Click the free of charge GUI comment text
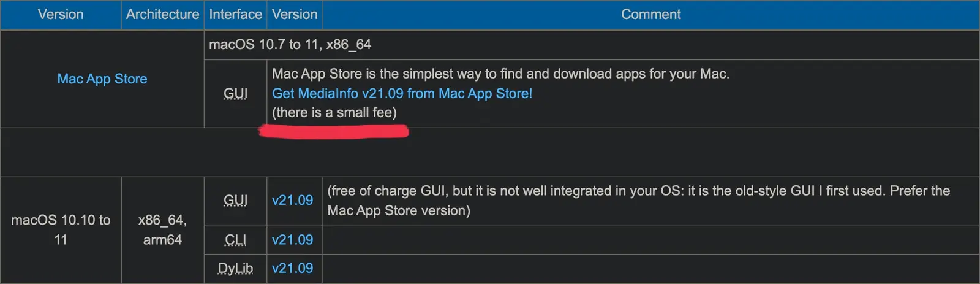The height and width of the screenshot is (284, 980). (x=638, y=201)
